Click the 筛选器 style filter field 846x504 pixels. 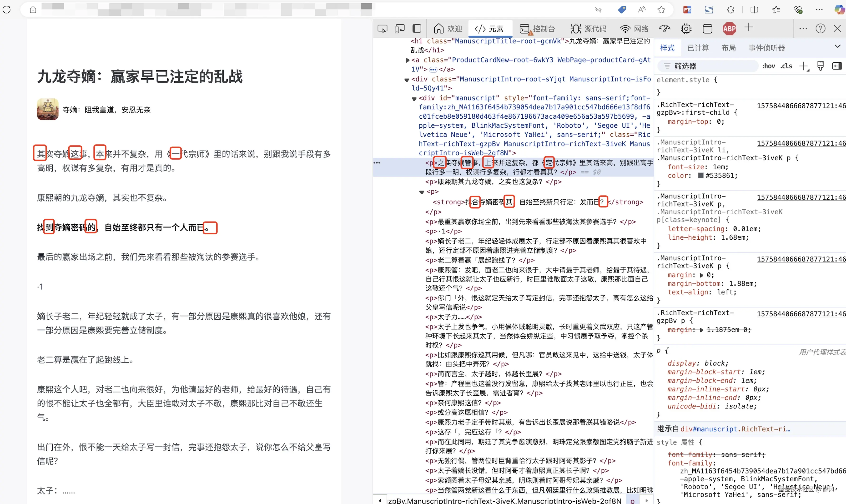(708, 66)
